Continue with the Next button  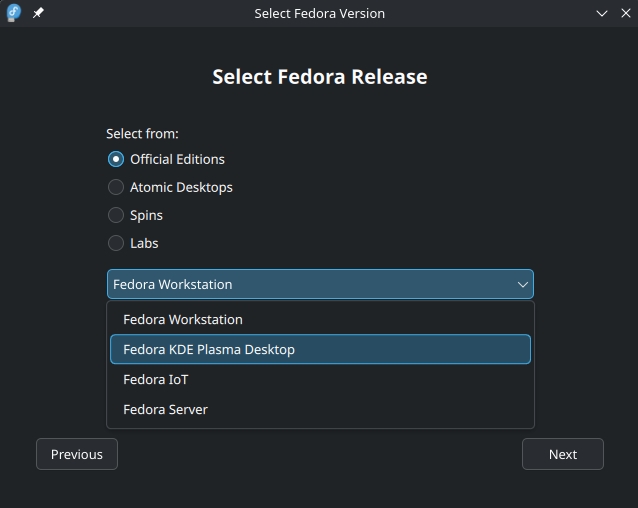(x=563, y=454)
